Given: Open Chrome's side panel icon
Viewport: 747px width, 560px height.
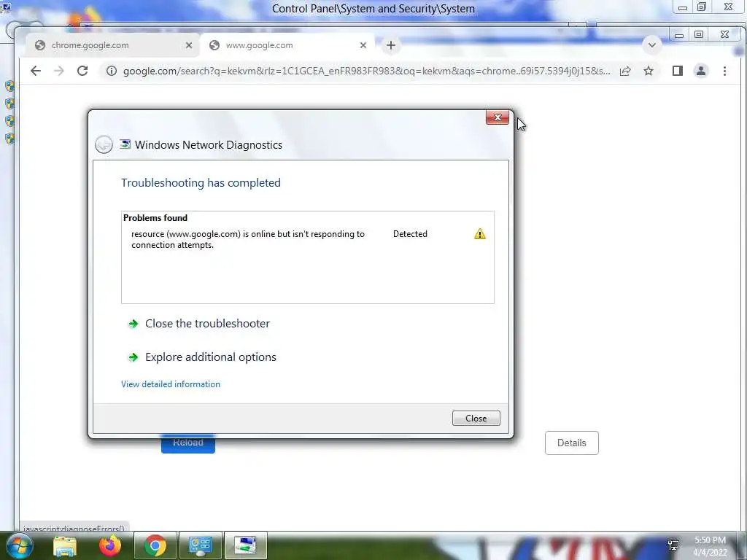Looking at the screenshot, I should pyautogui.click(x=678, y=71).
